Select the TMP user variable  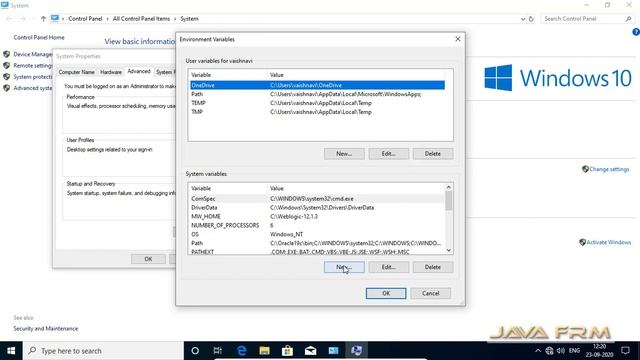pyautogui.click(x=317, y=112)
